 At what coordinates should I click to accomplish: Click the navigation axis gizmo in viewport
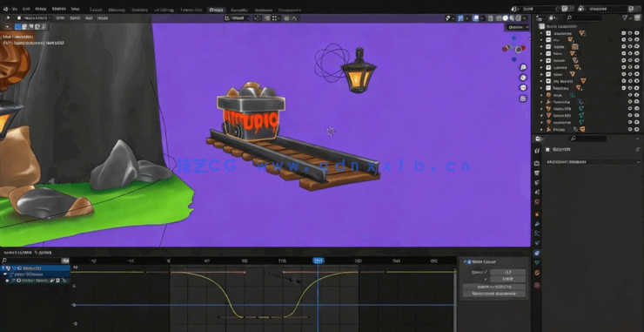pyautogui.click(x=514, y=49)
